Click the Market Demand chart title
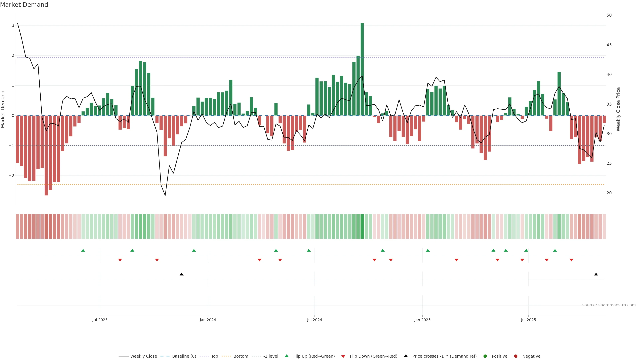This screenshot has width=644, height=362. coord(24,5)
